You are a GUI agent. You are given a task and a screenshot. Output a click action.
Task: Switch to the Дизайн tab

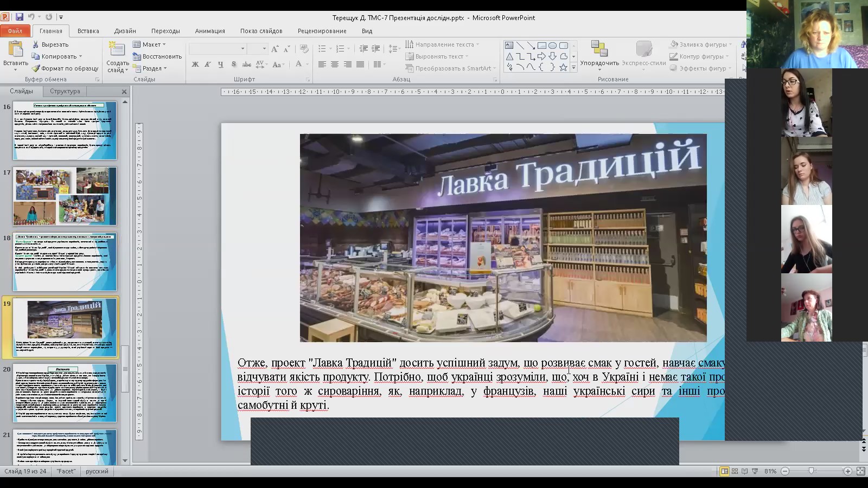(x=125, y=31)
